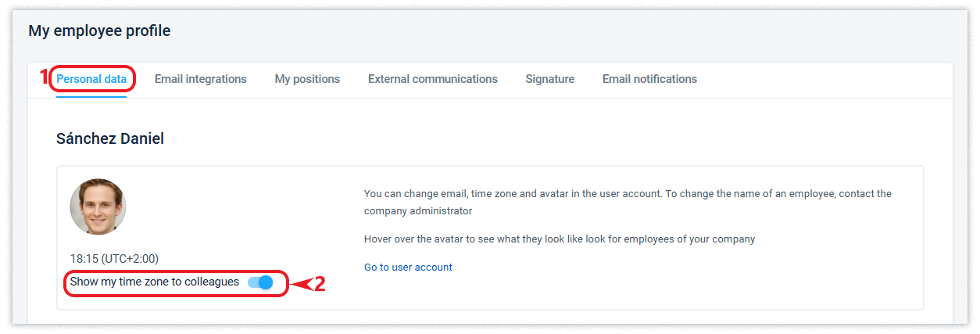The height and width of the screenshot is (334, 980).
Task: Follow the Go to user account link
Action: [x=408, y=268]
